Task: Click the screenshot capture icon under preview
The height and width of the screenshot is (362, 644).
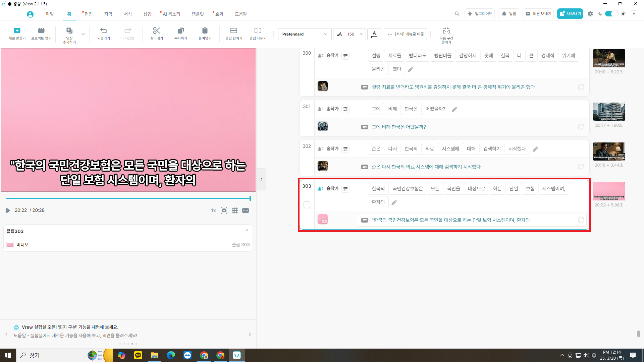Action: [224, 210]
